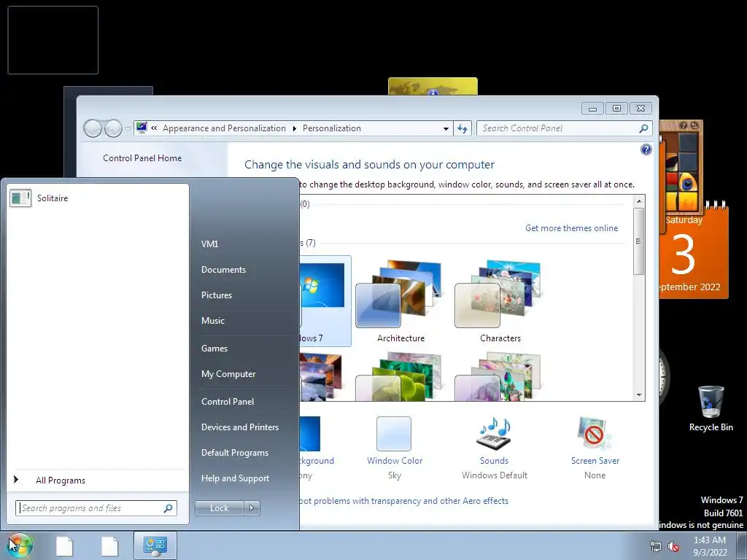
Task: Click the search magnifier in Control Panel
Action: point(643,128)
